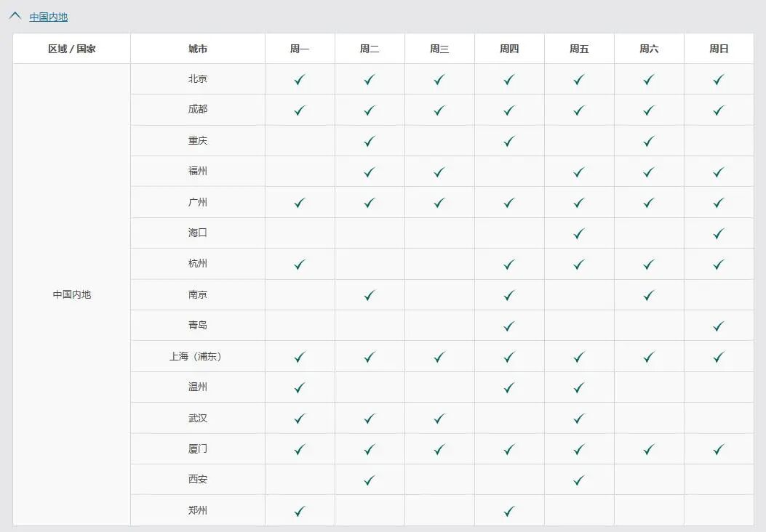Click 海口 checkmark under 周五

point(579,234)
